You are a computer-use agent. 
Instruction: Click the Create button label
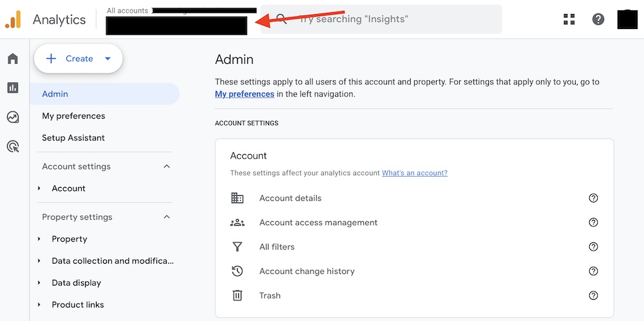(79, 59)
